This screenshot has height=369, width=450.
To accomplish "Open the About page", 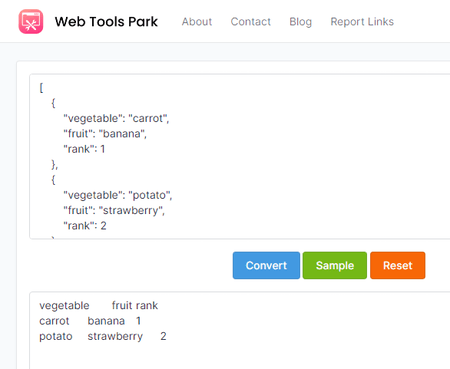I will [197, 22].
